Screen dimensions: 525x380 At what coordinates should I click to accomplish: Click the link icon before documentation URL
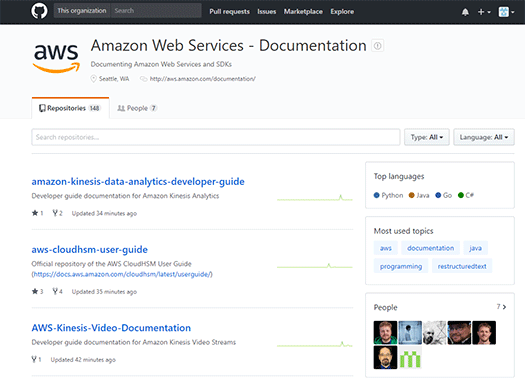point(144,79)
